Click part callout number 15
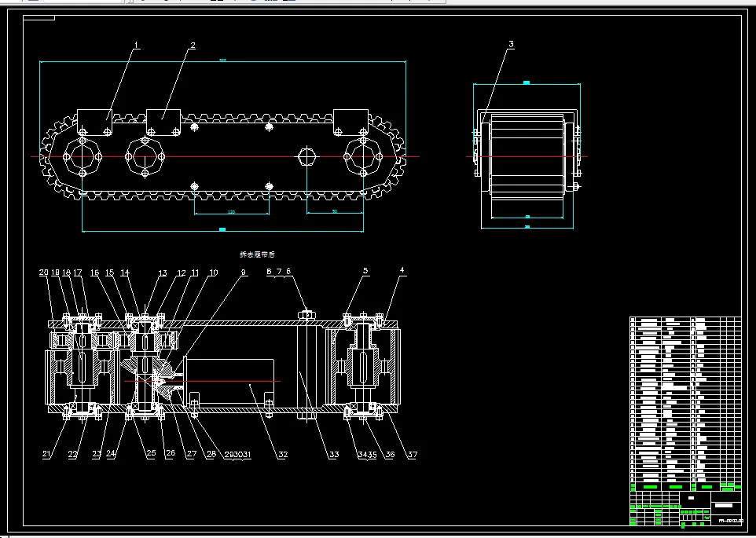Viewport: 756px width, 538px height. pyautogui.click(x=110, y=273)
